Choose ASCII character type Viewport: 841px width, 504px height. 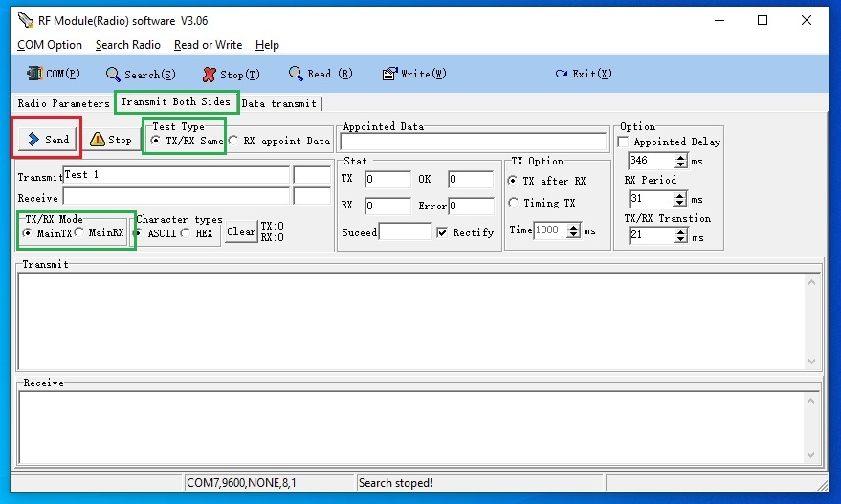tap(156, 233)
